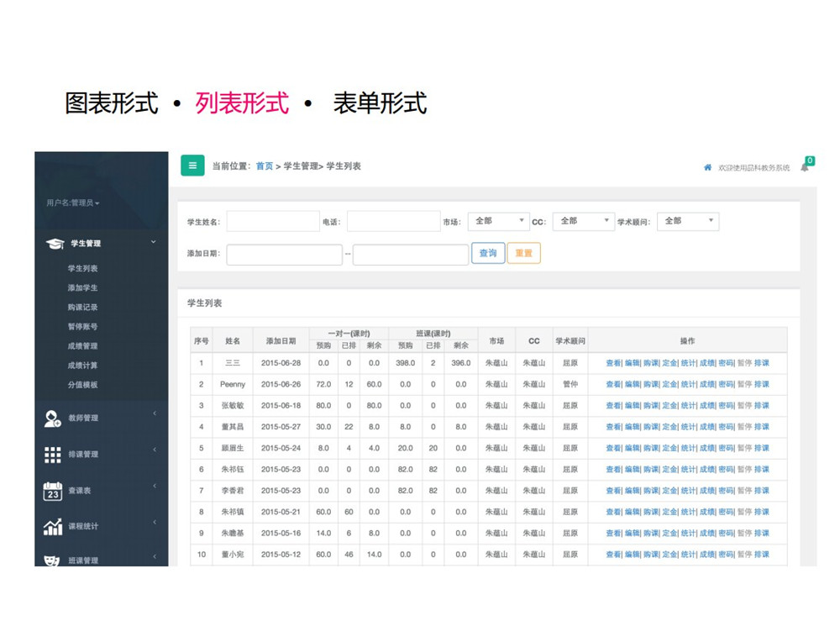Click the green hamburger menu button

[192, 166]
